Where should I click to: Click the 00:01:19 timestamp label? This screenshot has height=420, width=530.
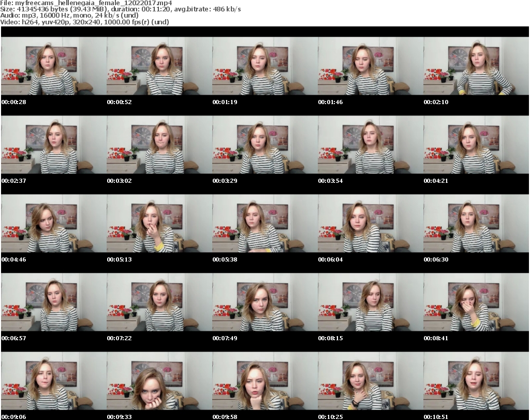point(225,102)
